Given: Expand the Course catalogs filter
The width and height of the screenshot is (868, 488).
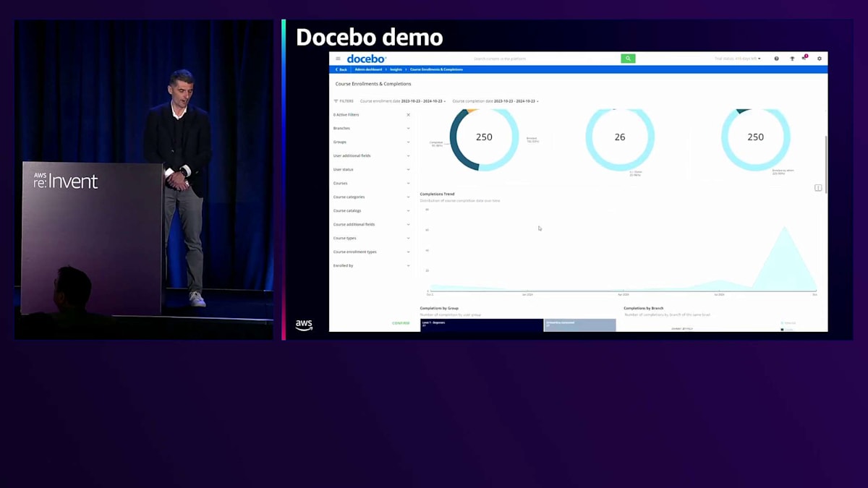Looking at the screenshot, I should coord(371,211).
